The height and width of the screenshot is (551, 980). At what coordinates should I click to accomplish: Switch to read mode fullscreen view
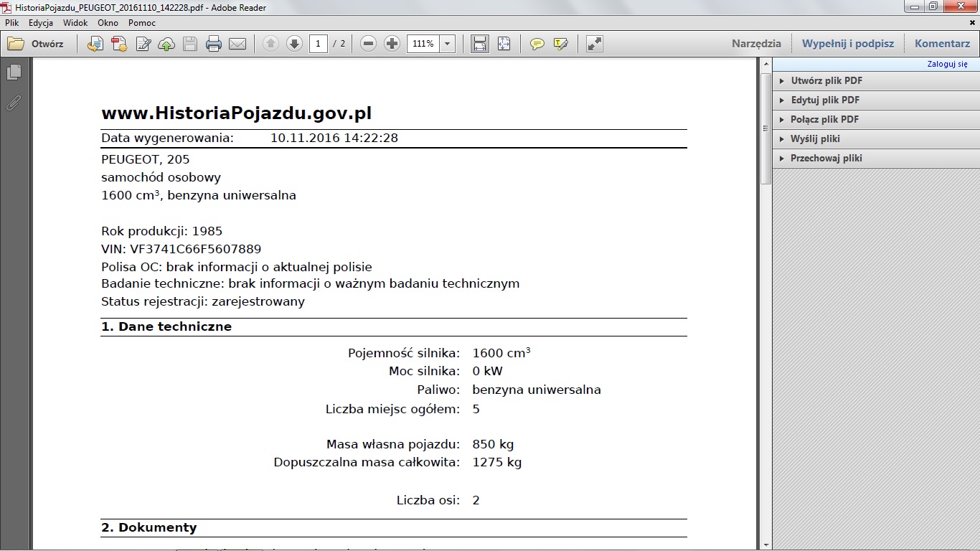594,44
